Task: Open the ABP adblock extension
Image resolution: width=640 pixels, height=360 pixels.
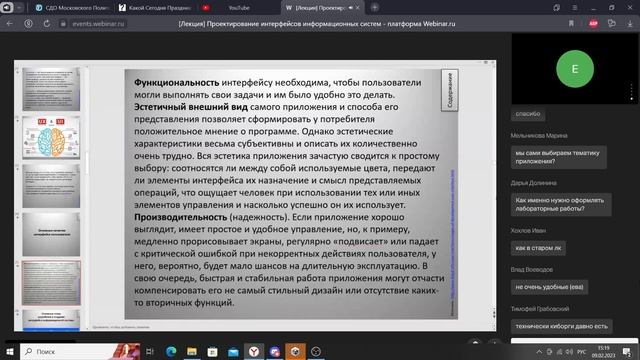Action: pyautogui.click(x=593, y=24)
